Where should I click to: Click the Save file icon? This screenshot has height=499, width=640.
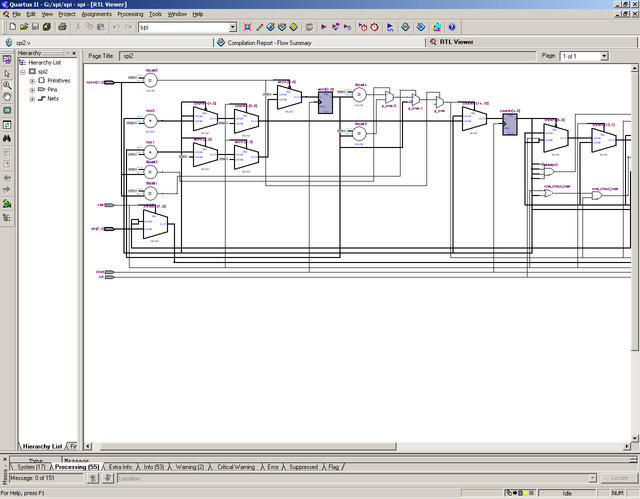[x=34, y=27]
